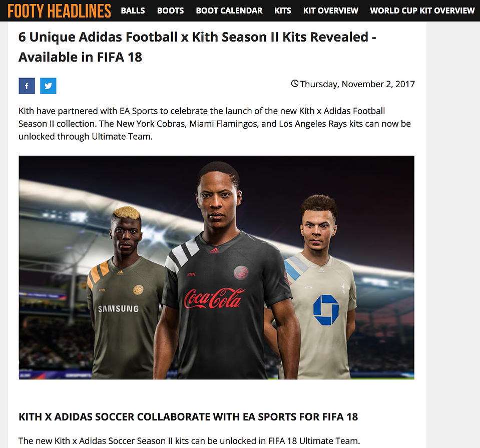Open the Kit Overview page
The width and height of the screenshot is (480, 448).
click(331, 11)
